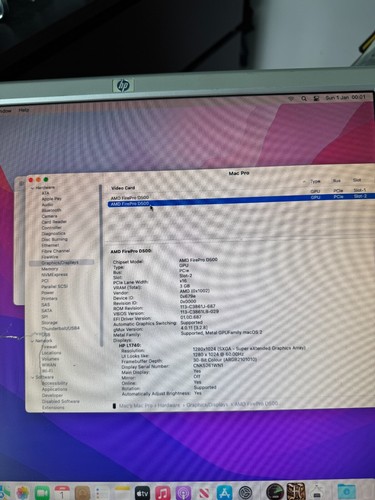This screenshot has width=375, height=500.
Task: Select NVMExpress in the sidebar
Action: click(x=54, y=275)
